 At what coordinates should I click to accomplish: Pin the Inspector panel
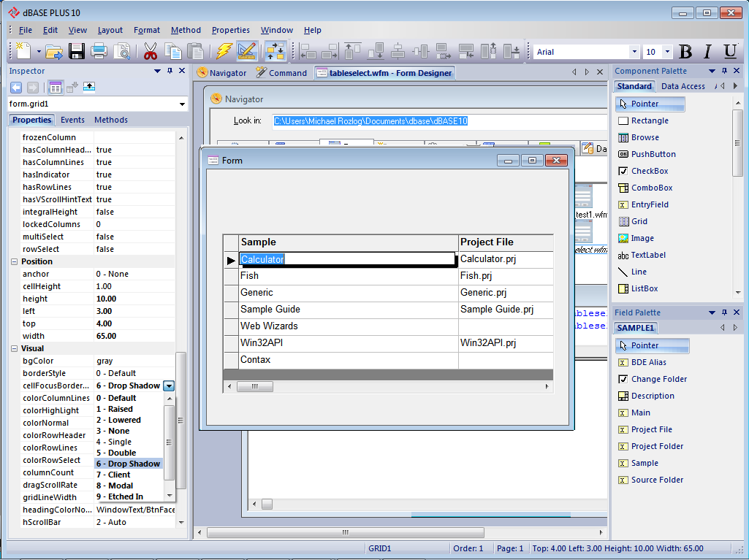coord(170,71)
